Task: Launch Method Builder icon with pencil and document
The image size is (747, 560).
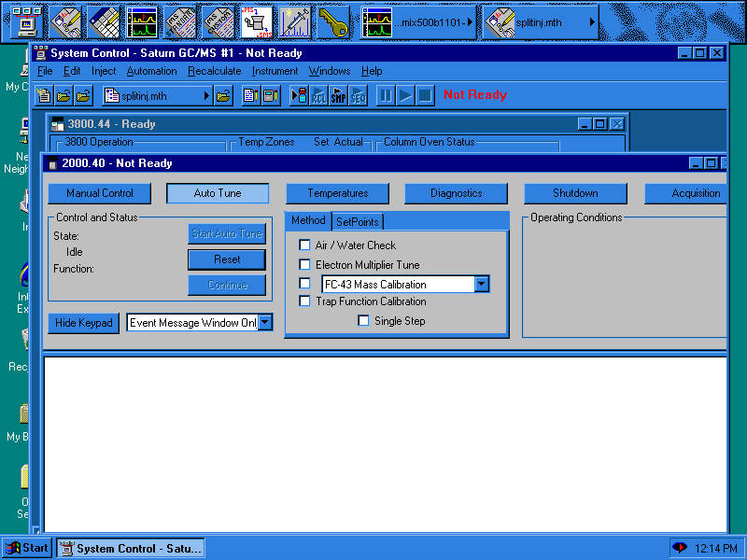Action: 65,21
